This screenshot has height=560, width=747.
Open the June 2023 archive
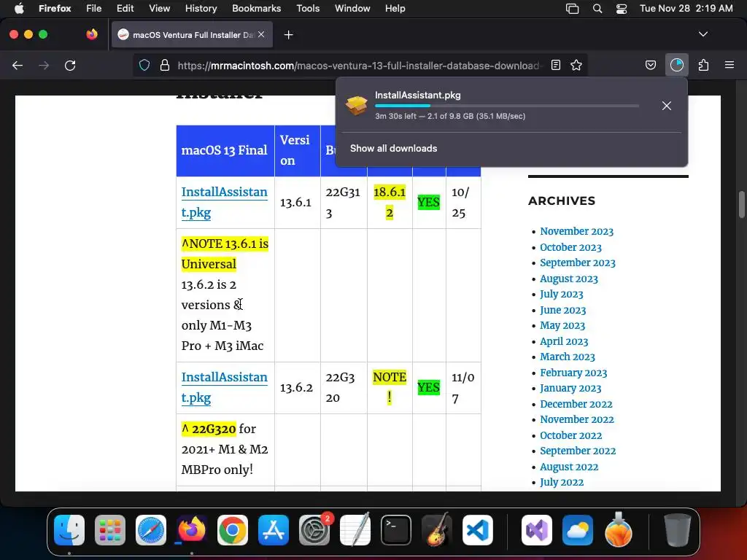[562, 310]
